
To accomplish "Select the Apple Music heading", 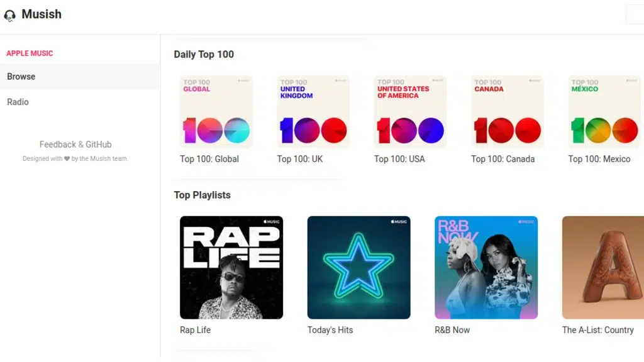I will pyautogui.click(x=30, y=53).
